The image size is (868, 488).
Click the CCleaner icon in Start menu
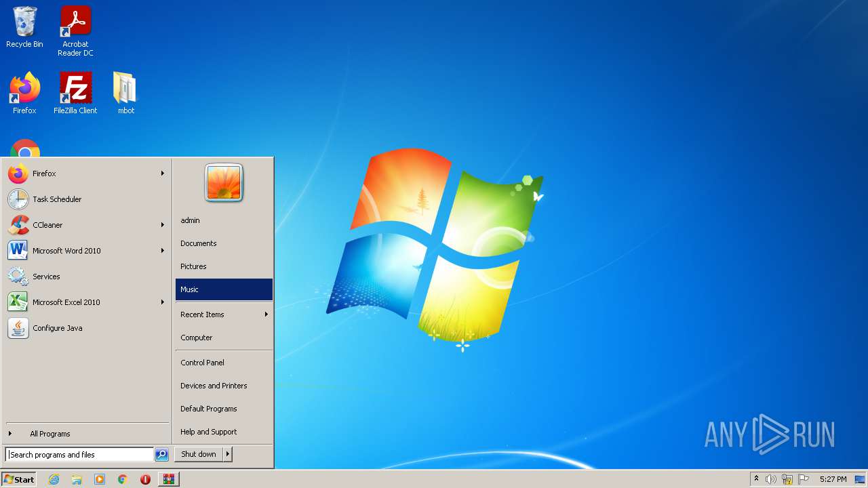18,225
